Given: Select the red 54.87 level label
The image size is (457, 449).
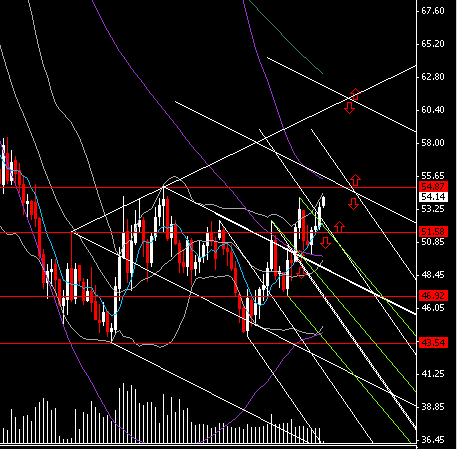Looking at the screenshot, I should click(x=433, y=186).
